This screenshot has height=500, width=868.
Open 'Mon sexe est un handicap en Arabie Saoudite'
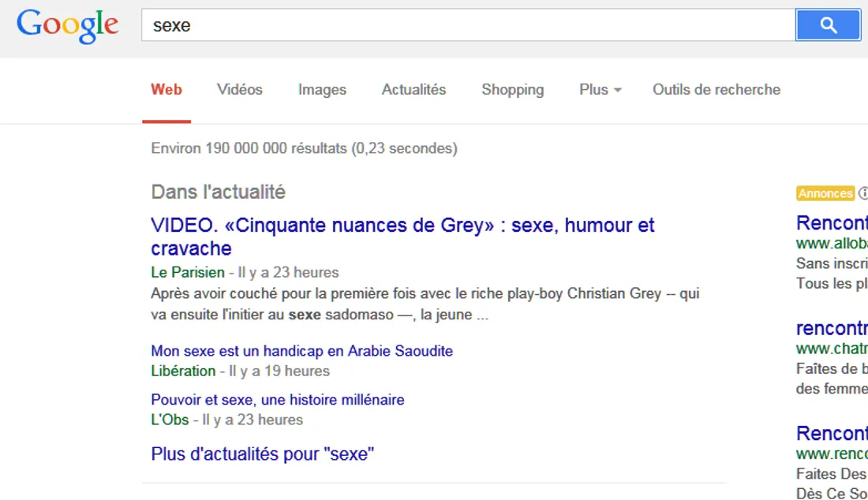point(301,351)
